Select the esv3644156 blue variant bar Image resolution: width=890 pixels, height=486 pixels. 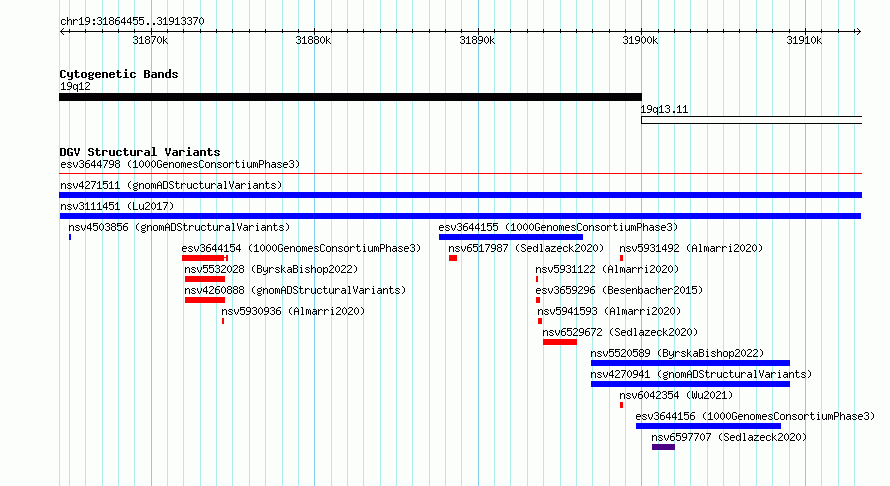coord(708,426)
